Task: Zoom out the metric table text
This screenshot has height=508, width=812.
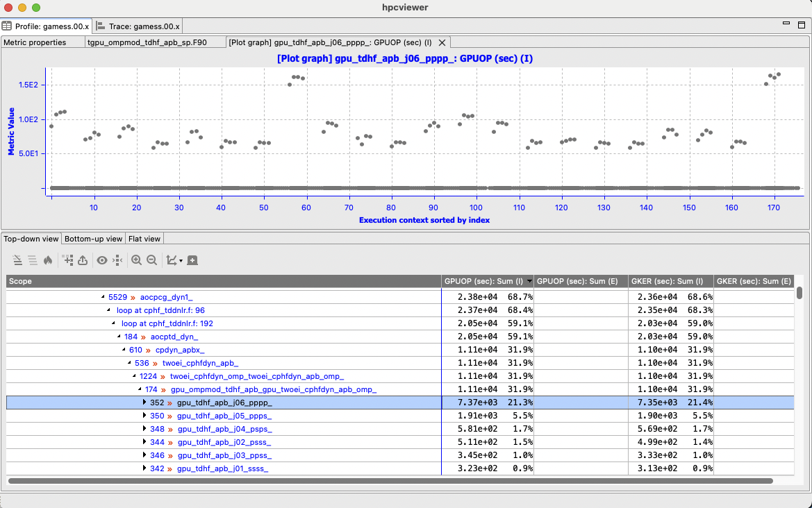Action: [x=152, y=260]
